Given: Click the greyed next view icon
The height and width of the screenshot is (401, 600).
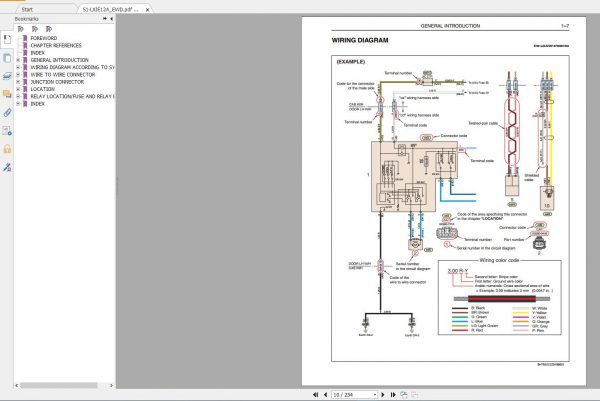Looking at the screenshot, I should (415, 394).
